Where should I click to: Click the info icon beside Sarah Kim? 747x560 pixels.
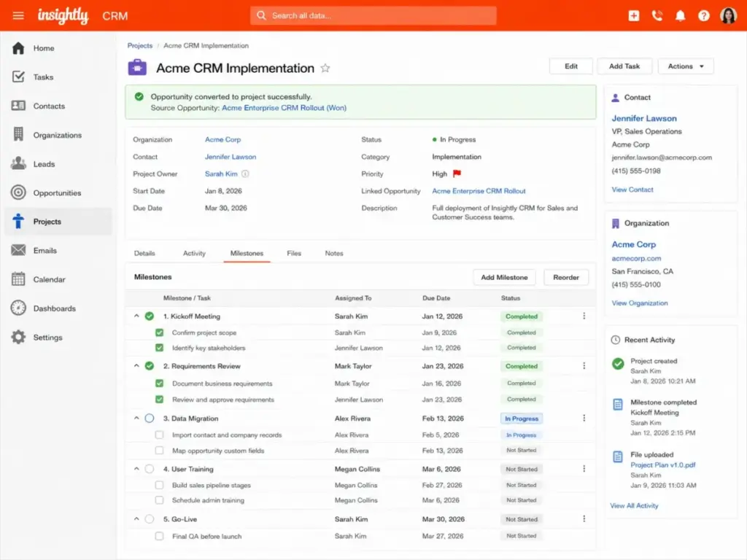point(245,174)
